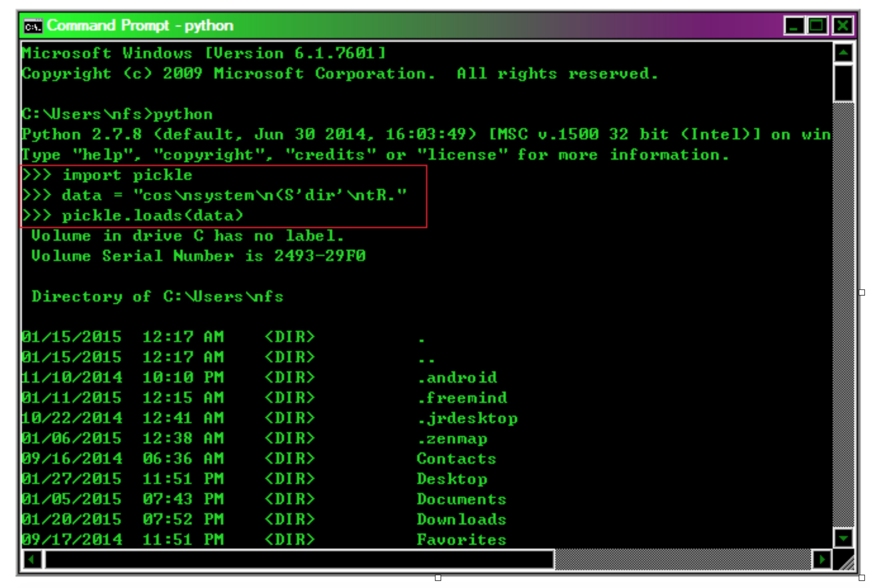Click the '10/22/2014' date of .jrdesktop row
870x588 pixels.
point(72,418)
